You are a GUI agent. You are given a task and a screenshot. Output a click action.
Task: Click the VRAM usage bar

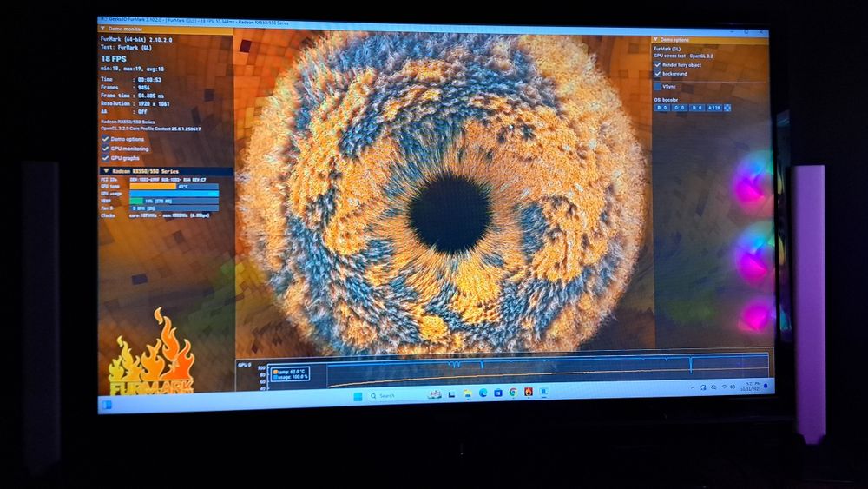click(x=174, y=201)
